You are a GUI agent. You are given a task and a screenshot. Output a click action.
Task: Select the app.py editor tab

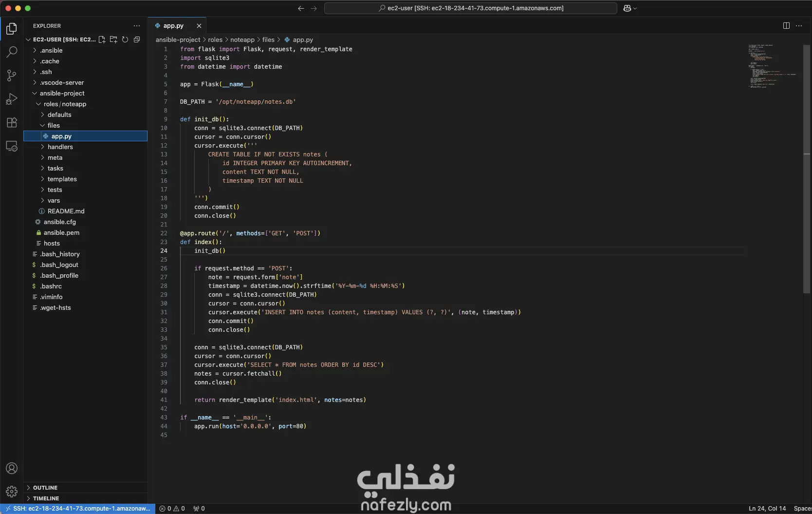(x=173, y=25)
